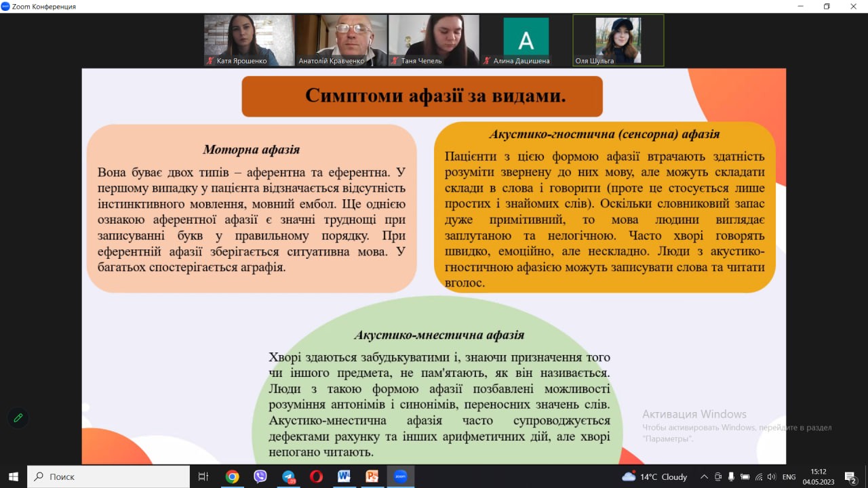Click the green annotation pencil icon
This screenshot has height=488, width=868.
pos(18,418)
